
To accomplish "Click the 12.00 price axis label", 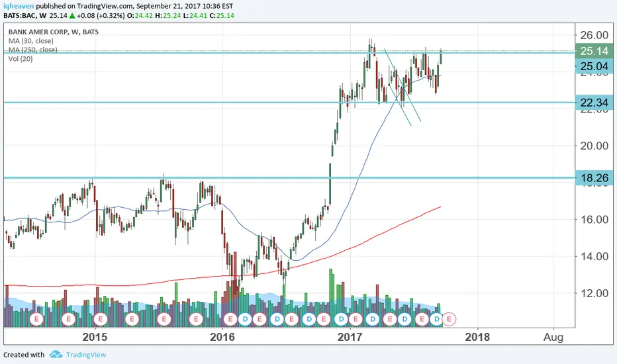I will click(594, 293).
